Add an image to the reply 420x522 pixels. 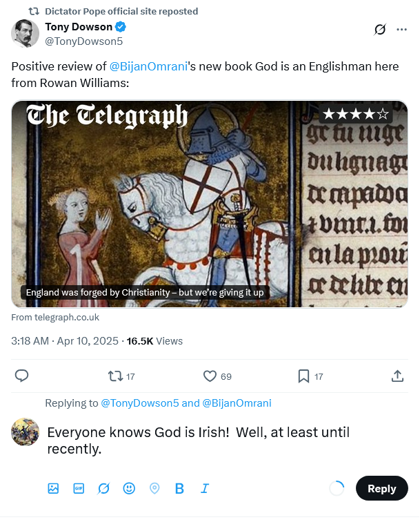53,488
